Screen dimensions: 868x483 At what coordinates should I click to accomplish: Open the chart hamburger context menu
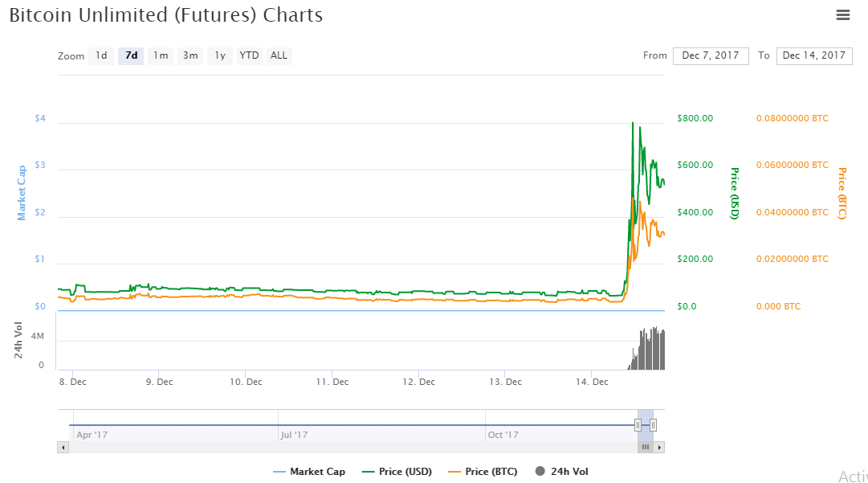point(842,14)
